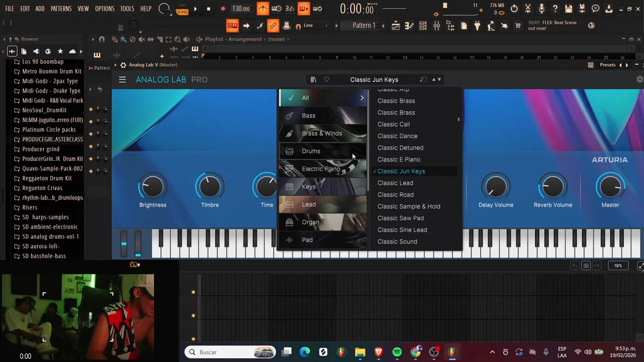Expand the Los 90 boombap folder

(43, 61)
